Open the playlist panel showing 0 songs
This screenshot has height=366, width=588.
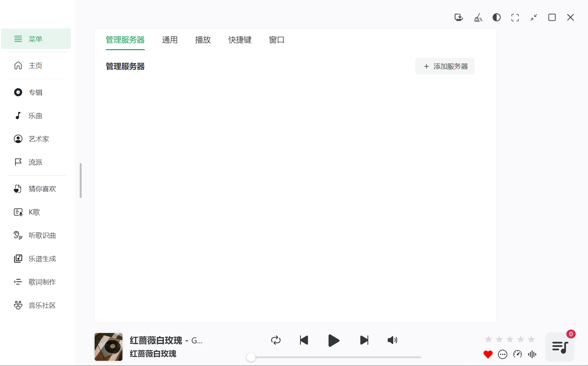pos(560,347)
